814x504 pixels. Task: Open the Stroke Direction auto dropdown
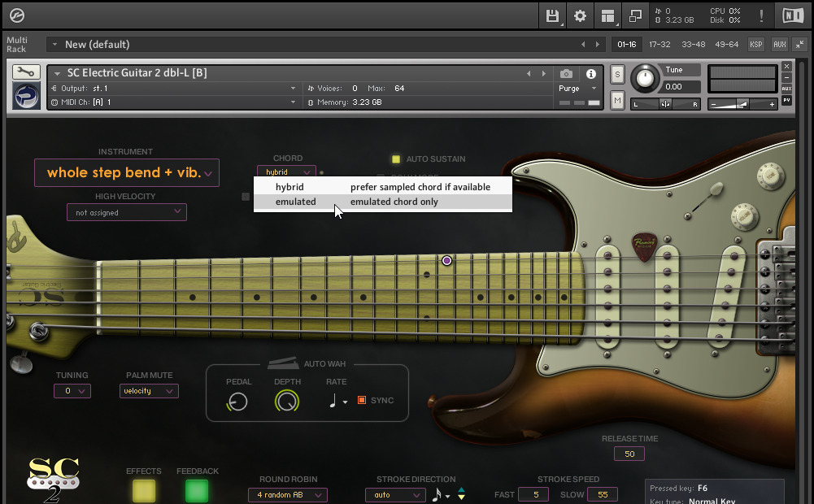395,495
